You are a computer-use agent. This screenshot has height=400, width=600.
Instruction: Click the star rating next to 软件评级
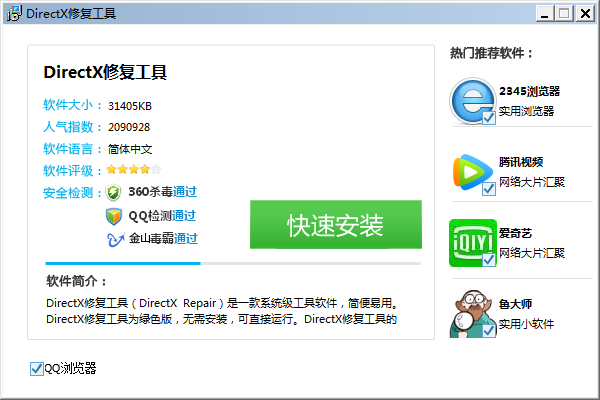[134, 170]
